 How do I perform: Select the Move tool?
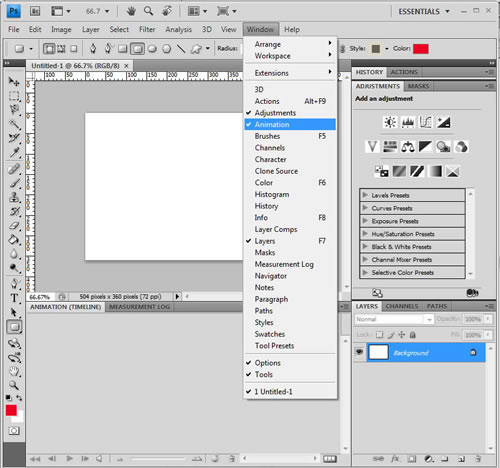(x=14, y=81)
